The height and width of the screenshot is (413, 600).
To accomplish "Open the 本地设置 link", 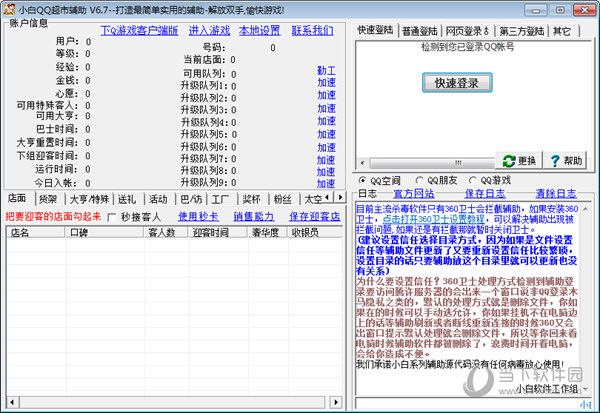I will [259, 31].
